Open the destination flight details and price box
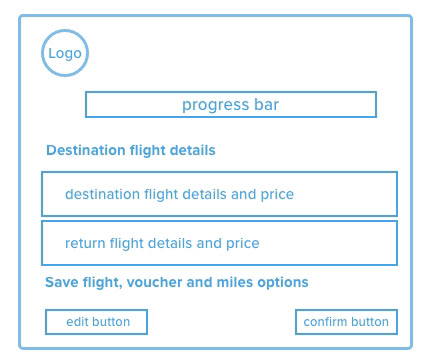Viewport: 430px width, 360px height. [x=219, y=194]
